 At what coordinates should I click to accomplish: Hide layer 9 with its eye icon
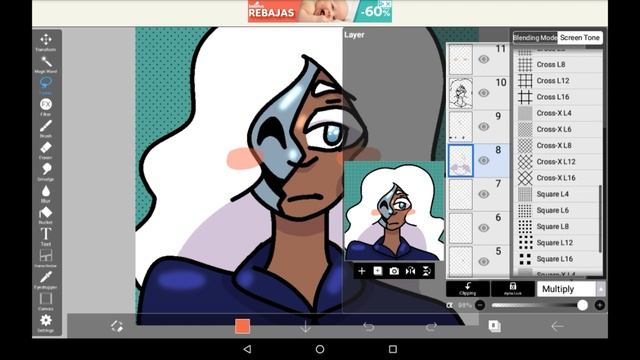click(x=484, y=127)
